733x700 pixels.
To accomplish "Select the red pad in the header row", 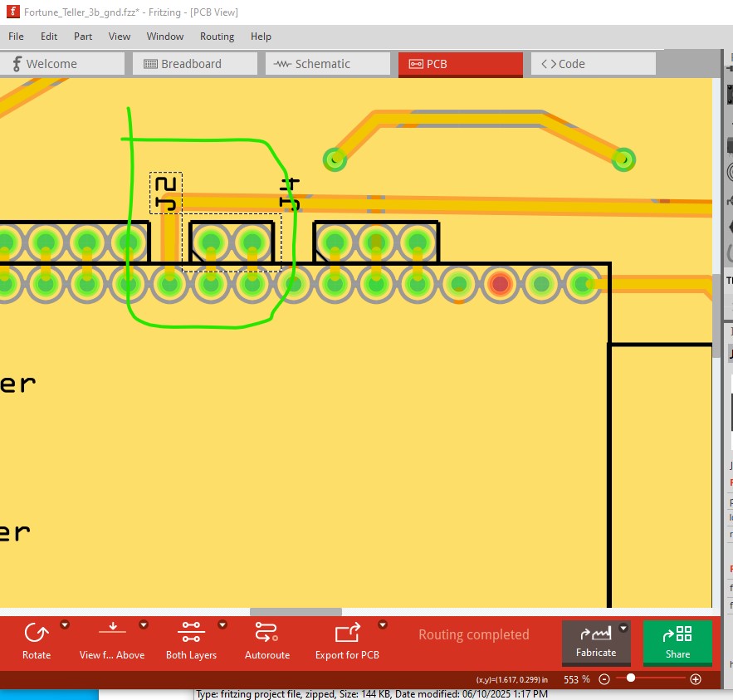I will [500, 285].
